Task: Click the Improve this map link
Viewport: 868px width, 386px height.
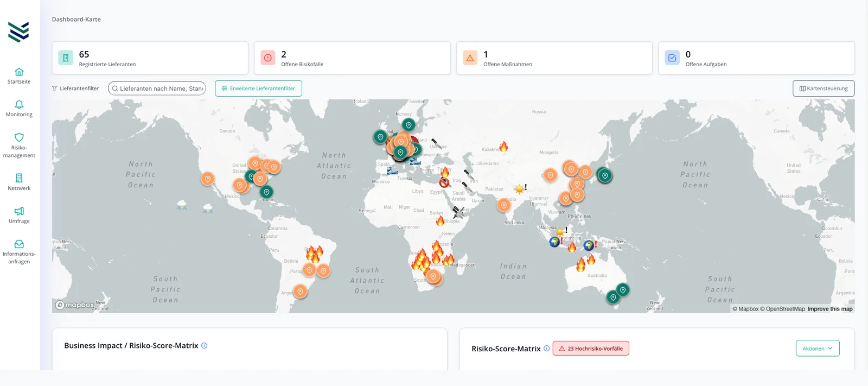Action: [x=829, y=309]
